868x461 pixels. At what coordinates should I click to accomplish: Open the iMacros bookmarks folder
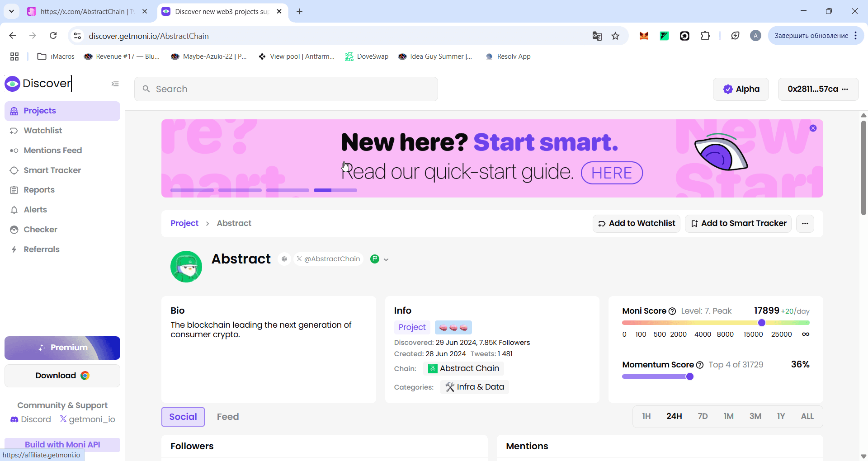56,56
